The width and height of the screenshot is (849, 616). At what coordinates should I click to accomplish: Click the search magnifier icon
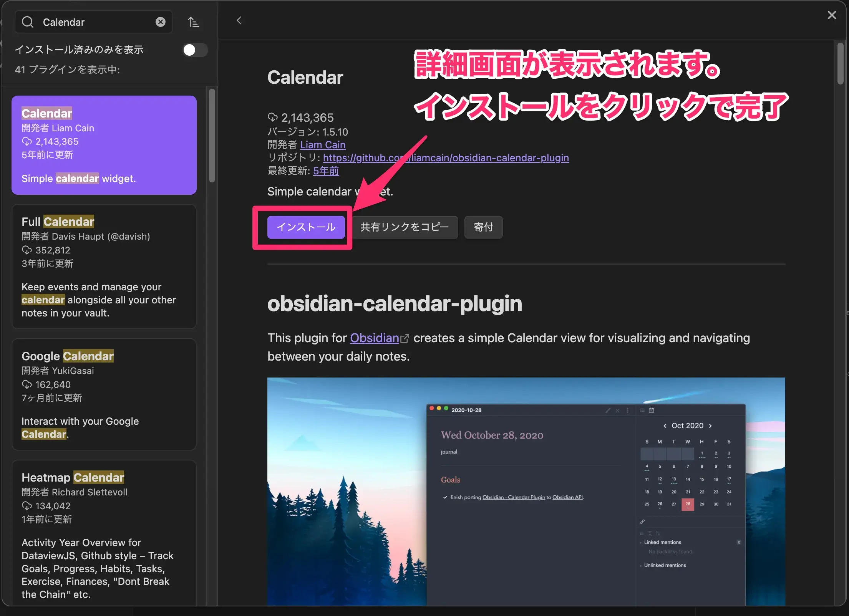tap(28, 22)
